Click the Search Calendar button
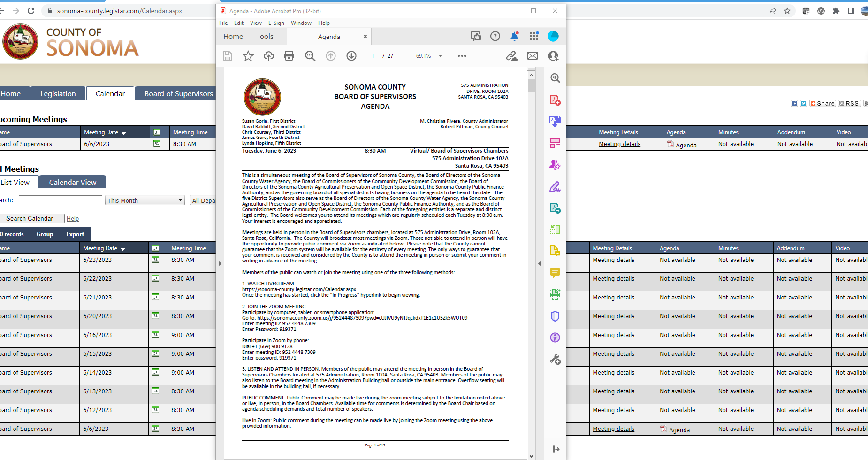Screen dimensions: 868x460 [x=30, y=218]
